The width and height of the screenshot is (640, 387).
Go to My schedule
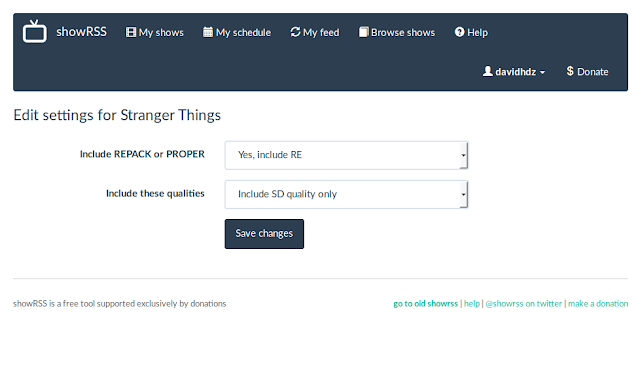[x=237, y=32]
